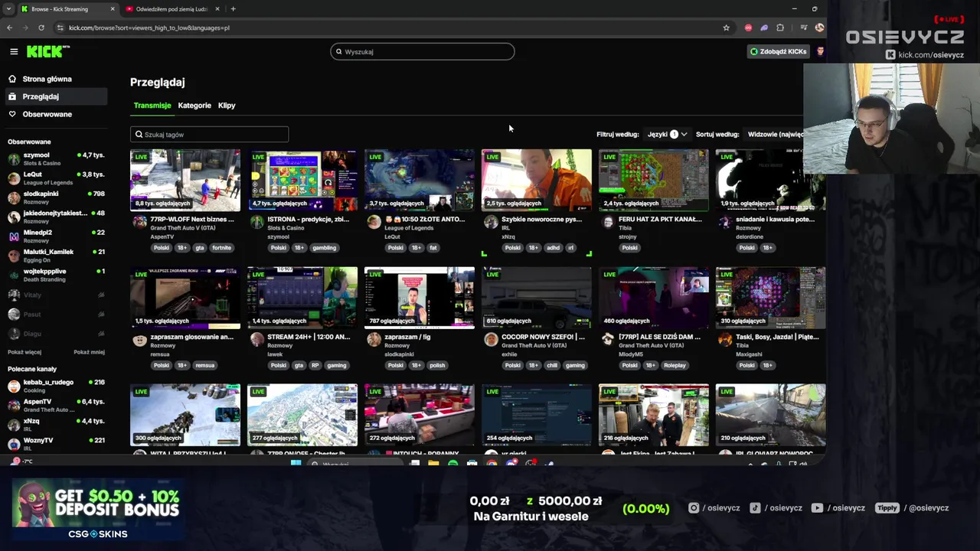Click the CSGOSKINS deposit bonus banner
980x551 pixels.
[97, 510]
